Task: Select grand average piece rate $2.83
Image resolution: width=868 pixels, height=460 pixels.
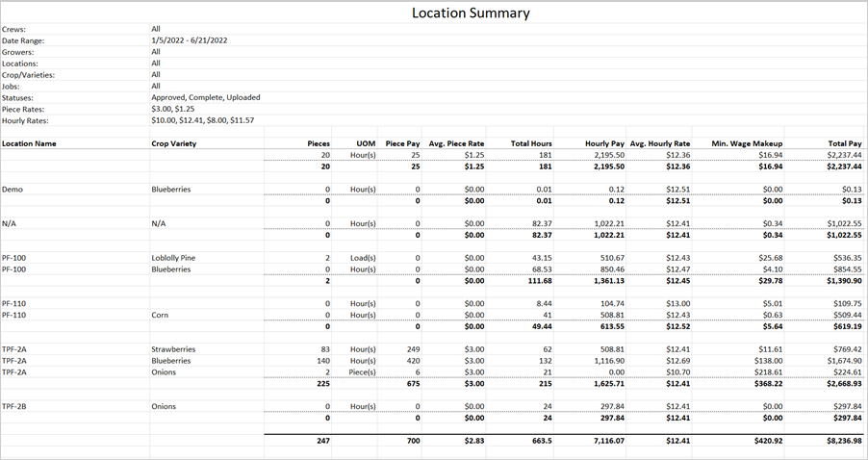Action: point(473,441)
